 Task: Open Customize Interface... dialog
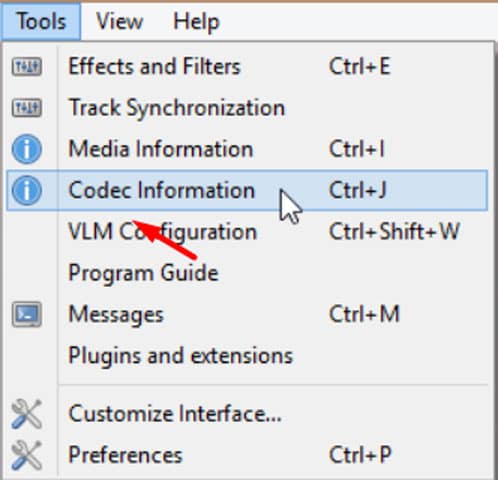(x=247, y=414)
